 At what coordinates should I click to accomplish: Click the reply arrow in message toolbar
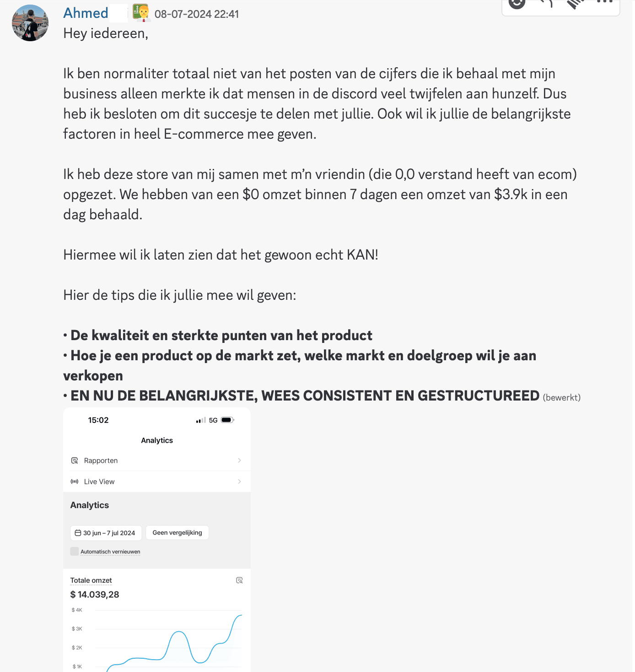(x=546, y=3)
